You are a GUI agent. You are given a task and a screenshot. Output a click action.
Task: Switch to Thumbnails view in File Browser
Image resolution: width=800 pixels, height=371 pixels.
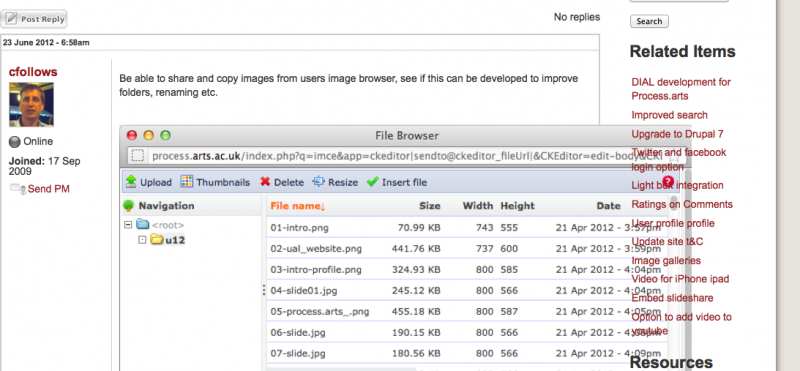coord(215,182)
